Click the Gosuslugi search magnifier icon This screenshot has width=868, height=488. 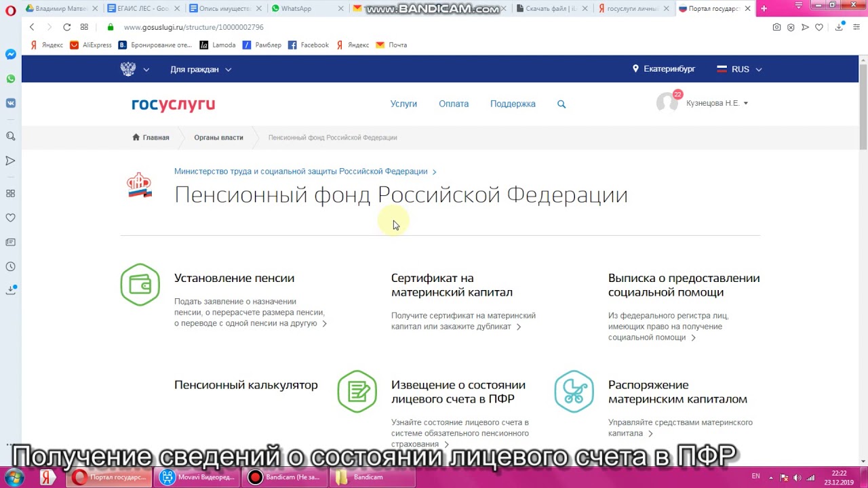[561, 104]
